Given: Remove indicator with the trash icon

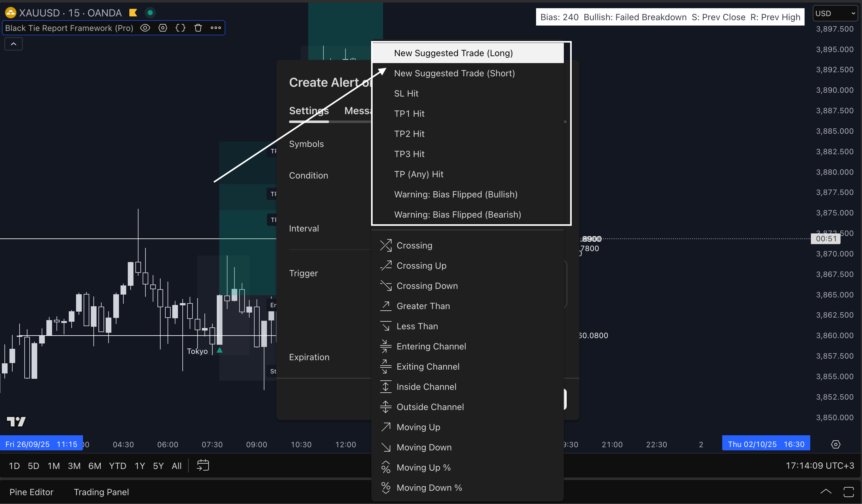Looking at the screenshot, I should [x=198, y=28].
